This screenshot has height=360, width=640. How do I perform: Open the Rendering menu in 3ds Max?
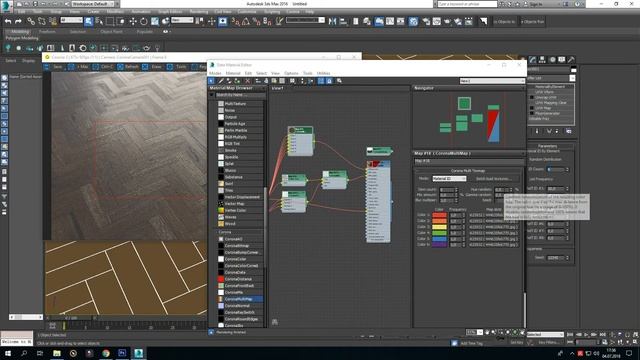pos(199,12)
